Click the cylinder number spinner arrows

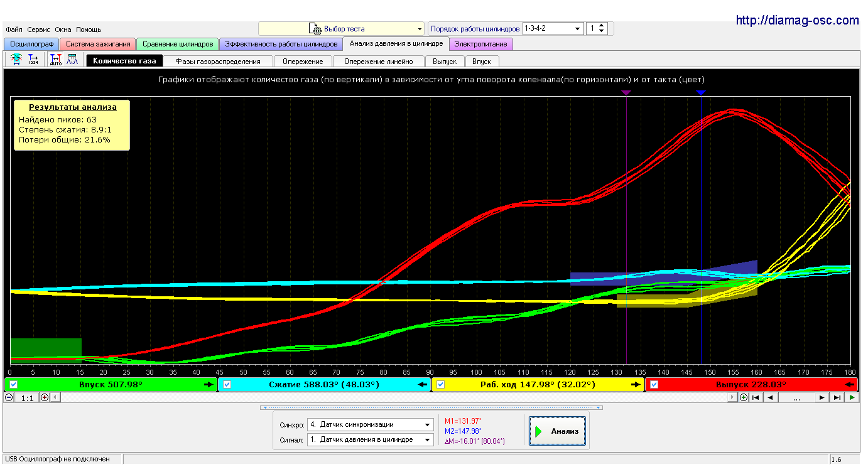tap(602, 29)
